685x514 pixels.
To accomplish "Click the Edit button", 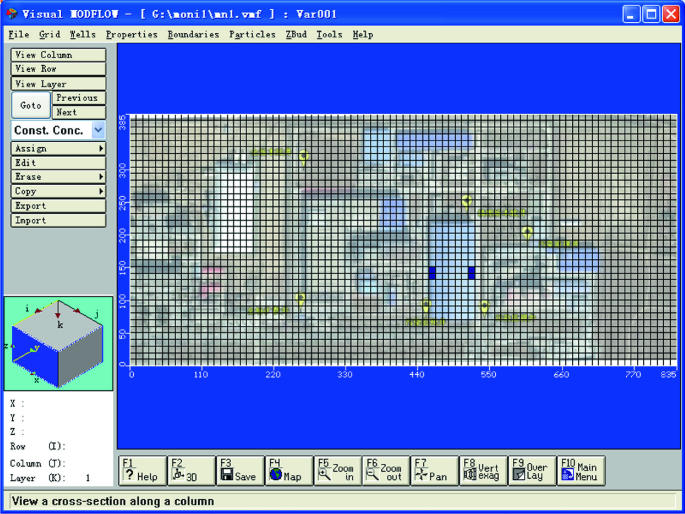I will tap(58, 163).
